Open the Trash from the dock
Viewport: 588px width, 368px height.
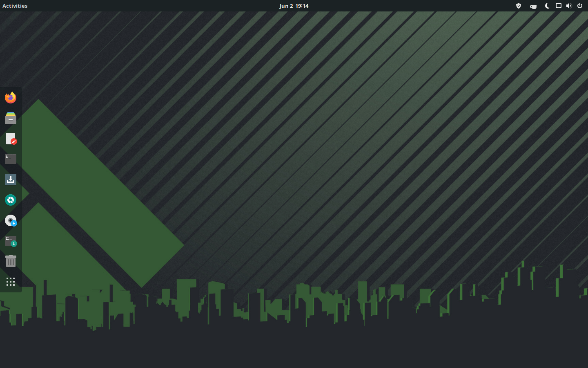tap(11, 261)
